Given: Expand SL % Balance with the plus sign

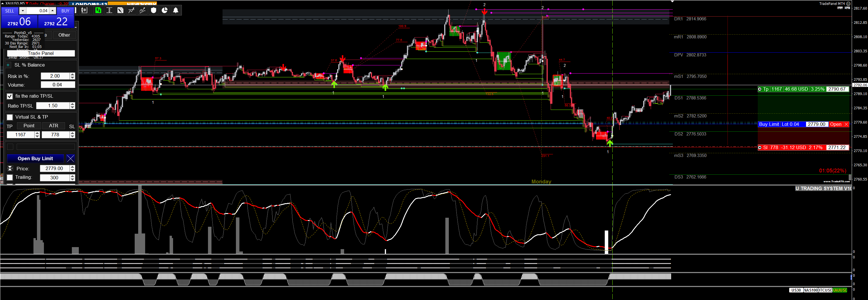Looking at the screenshot, I should coord(8,65).
